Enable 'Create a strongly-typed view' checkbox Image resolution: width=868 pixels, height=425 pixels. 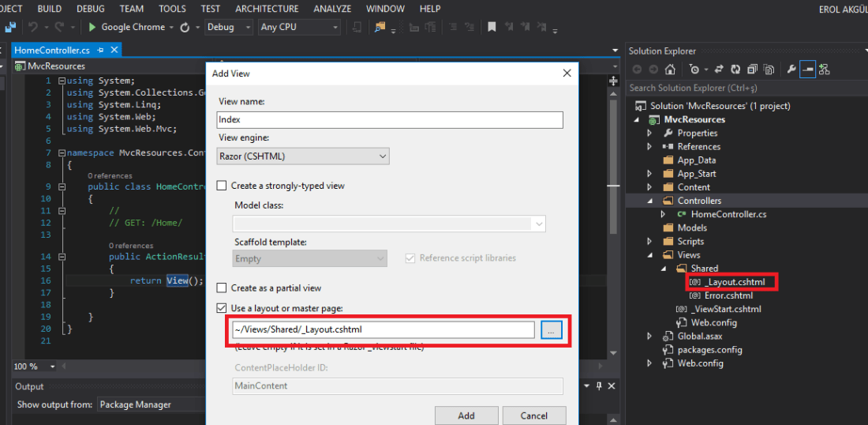(x=223, y=186)
